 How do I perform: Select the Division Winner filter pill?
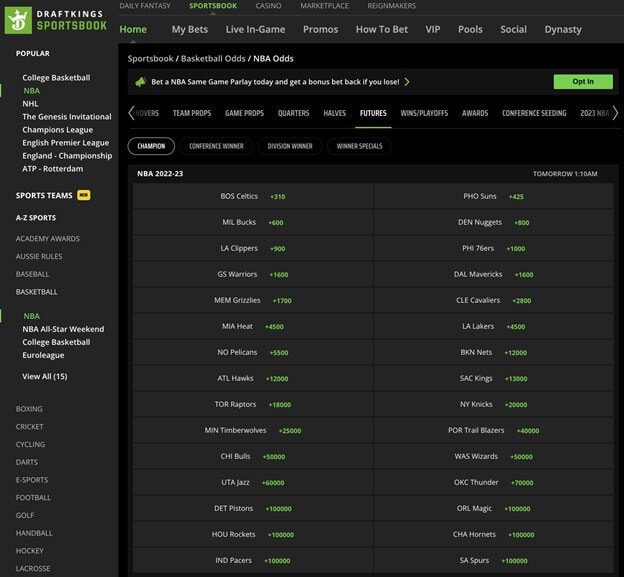[290, 146]
